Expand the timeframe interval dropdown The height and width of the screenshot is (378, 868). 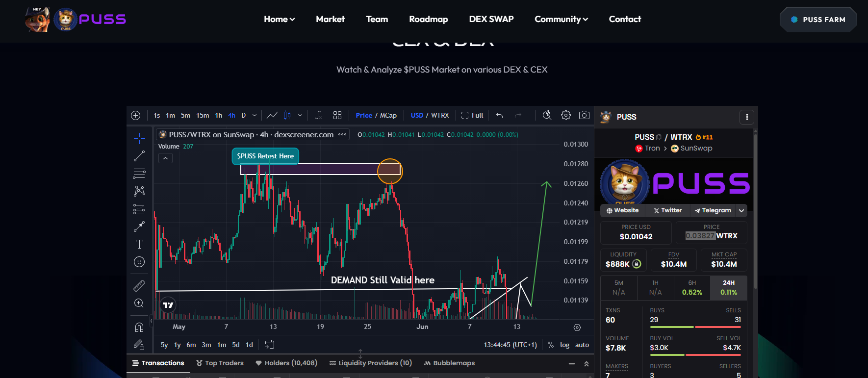coord(255,115)
